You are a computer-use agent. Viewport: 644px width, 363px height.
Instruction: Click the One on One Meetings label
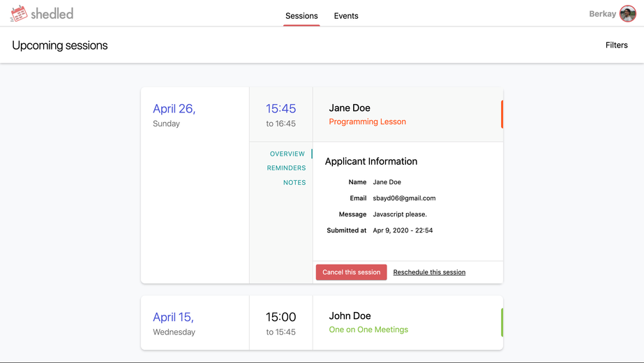tap(368, 329)
